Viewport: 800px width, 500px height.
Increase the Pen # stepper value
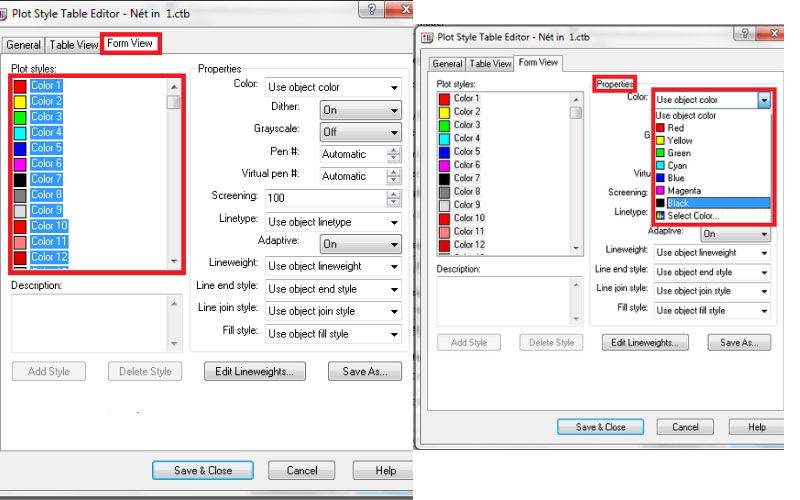(393, 150)
